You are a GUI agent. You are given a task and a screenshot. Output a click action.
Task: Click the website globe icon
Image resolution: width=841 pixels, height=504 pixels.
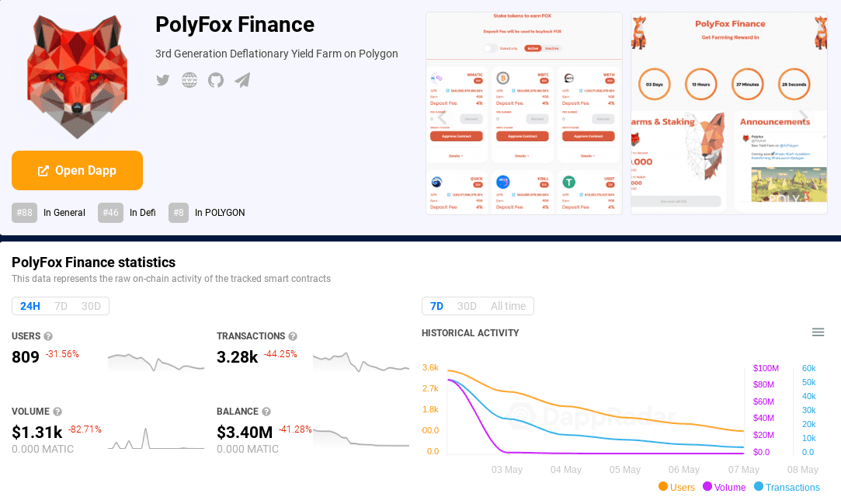[x=189, y=79]
